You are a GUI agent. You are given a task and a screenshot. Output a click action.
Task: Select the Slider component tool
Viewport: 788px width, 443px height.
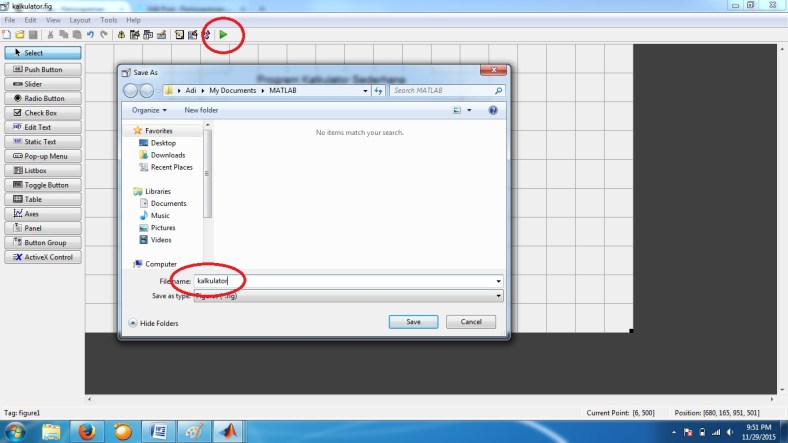pyautogui.click(x=42, y=84)
